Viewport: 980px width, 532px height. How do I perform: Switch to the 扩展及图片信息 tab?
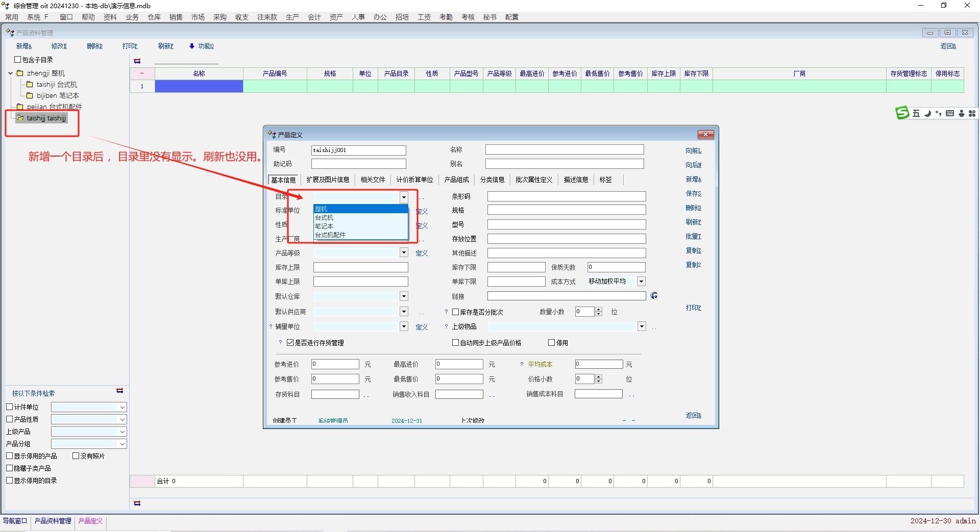(x=328, y=180)
